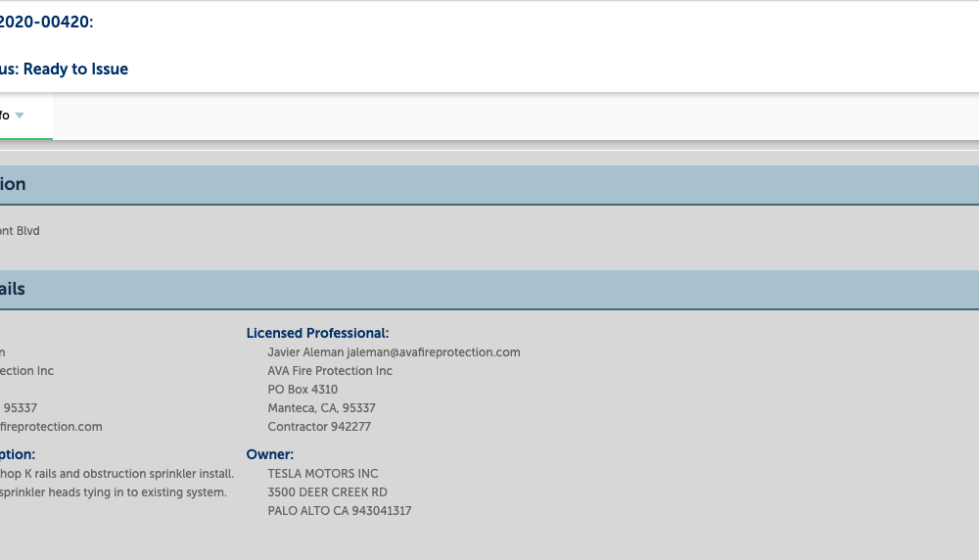Select PALO ALTO CA 943041317 line
Viewport: 979px width, 560px height.
(340, 511)
